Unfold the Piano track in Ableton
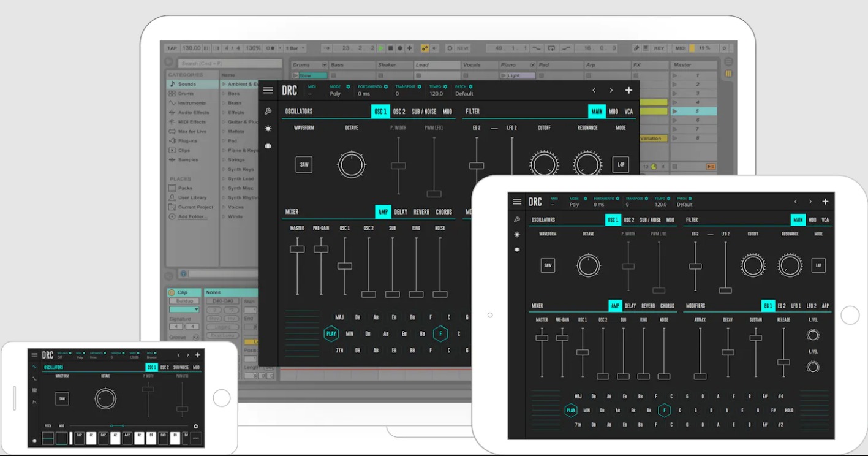The width and height of the screenshot is (868, 456). (x=532, y=65)
